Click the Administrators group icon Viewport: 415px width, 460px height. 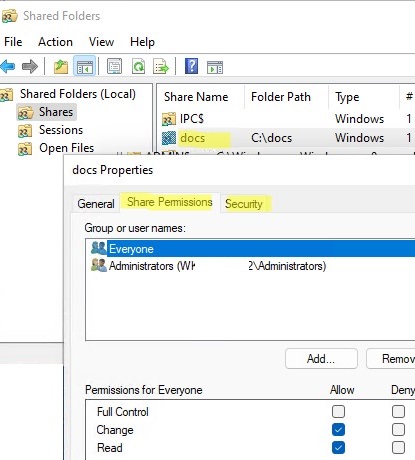[x=99, y=265]
